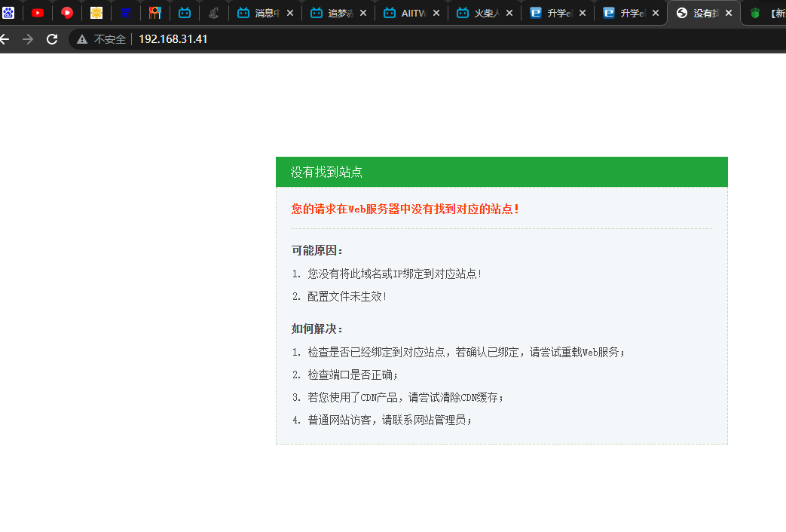786x532 pixels.
Task: Open the pinned Bilibili tab
Action: pos(185,13)
